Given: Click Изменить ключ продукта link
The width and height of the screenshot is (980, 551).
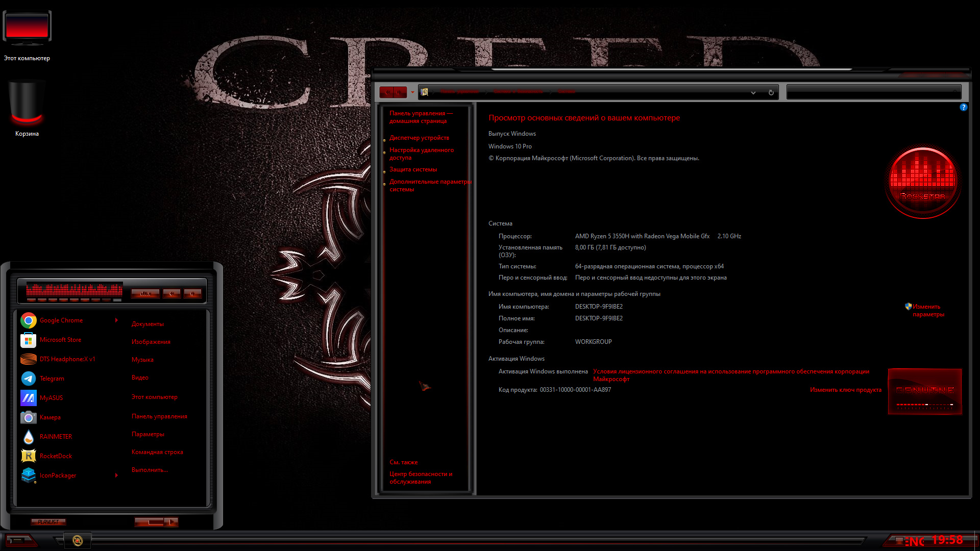Looking at the screenshot, I should pos(845,390).
